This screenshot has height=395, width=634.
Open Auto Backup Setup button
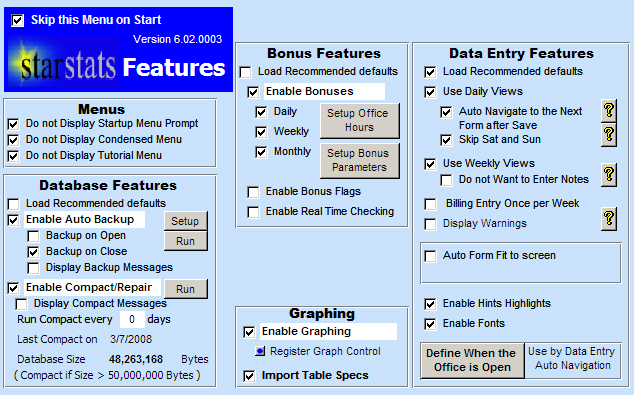click(186, 221)
